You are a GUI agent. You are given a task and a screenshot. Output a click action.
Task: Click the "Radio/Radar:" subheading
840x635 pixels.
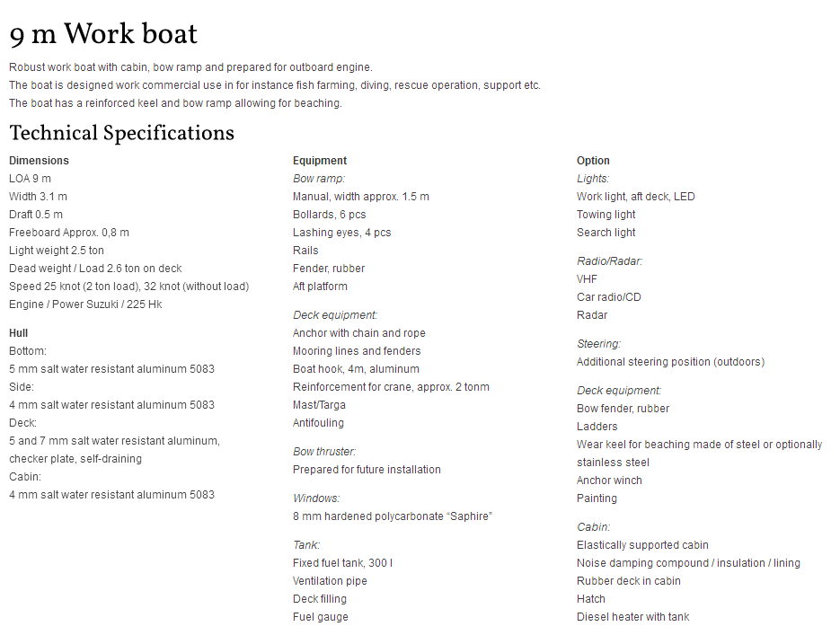609,261
